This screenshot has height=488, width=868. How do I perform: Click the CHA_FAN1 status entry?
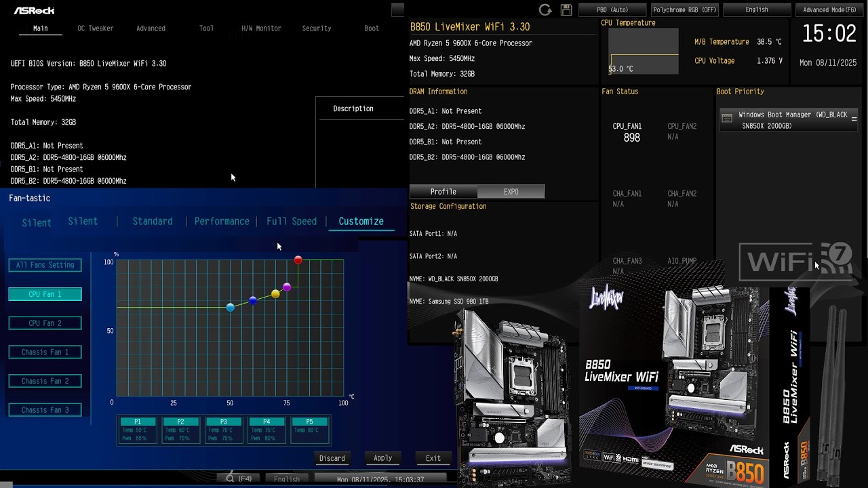[x=627, y=199]
